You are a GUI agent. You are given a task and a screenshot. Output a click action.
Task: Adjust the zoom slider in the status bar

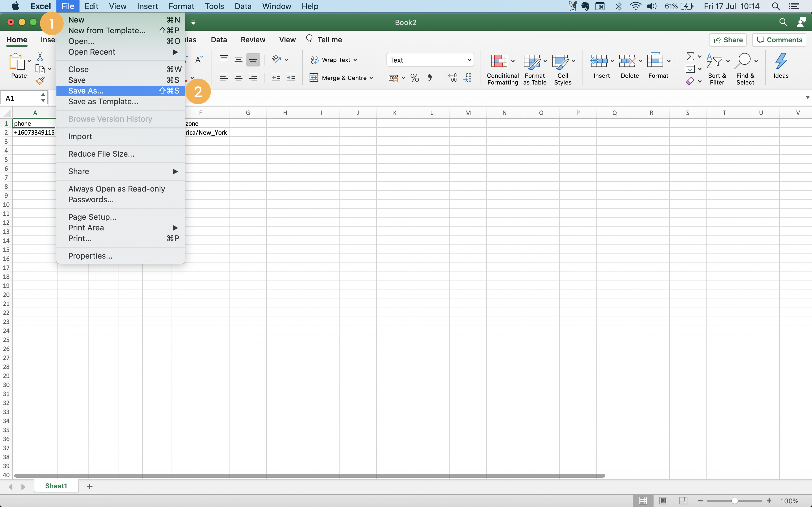point(735,500)
